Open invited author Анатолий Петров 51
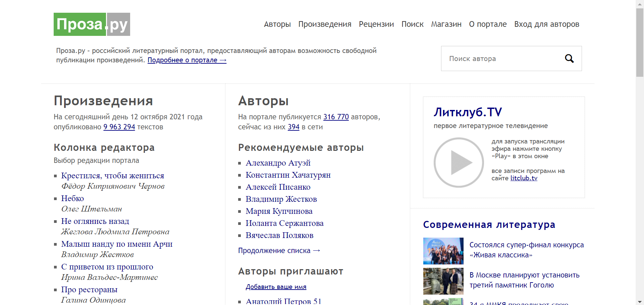Viewport: 644px width, 305px height. pos(283,301)
